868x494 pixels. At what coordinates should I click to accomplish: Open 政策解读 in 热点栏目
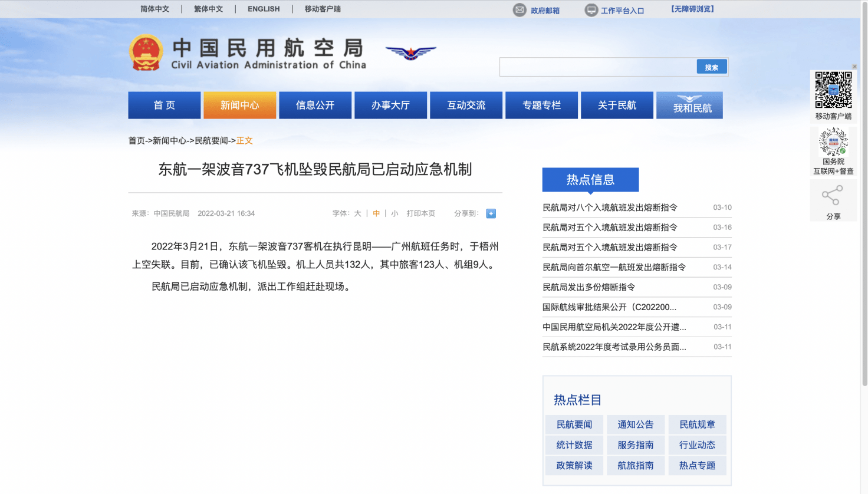pos(574,466)
